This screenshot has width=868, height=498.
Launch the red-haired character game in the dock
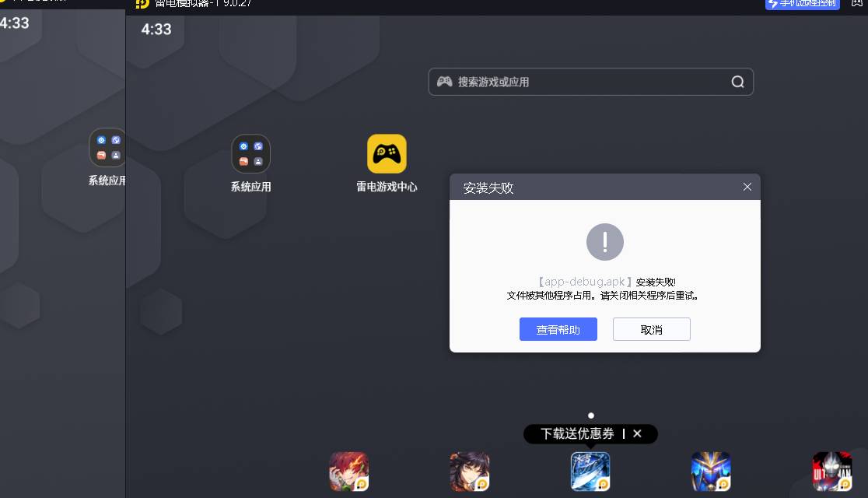pyautogui.click(x=348, y=472)
